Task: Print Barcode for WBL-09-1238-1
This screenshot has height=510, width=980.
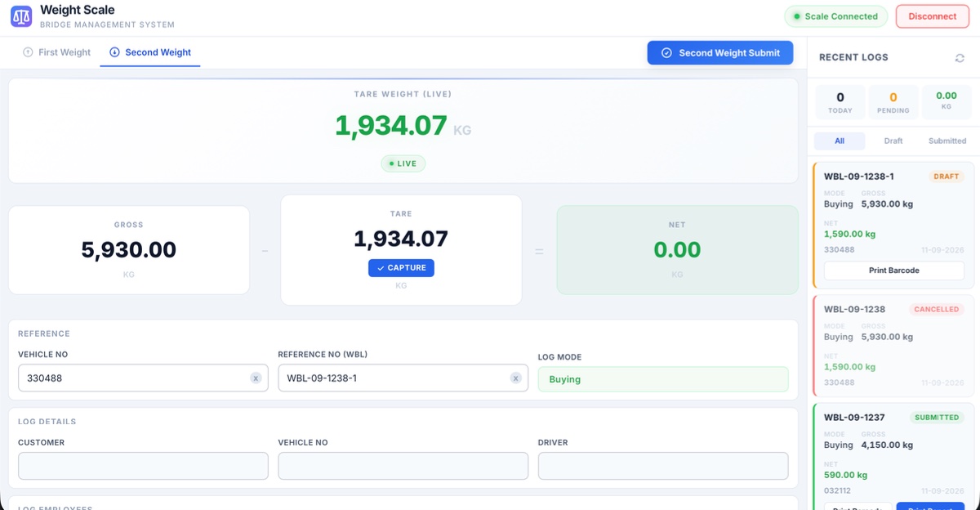Action: point(893,271)
